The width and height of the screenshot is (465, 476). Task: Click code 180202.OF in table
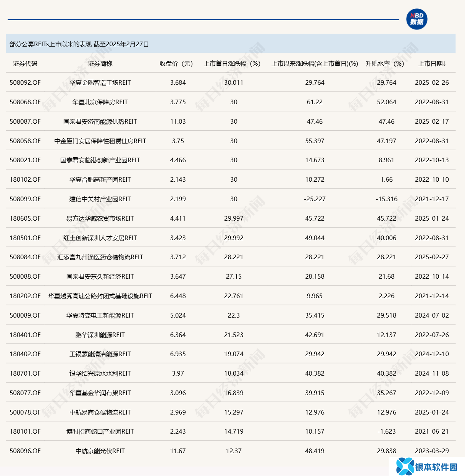pyautogui.click(x=25, y=296)
